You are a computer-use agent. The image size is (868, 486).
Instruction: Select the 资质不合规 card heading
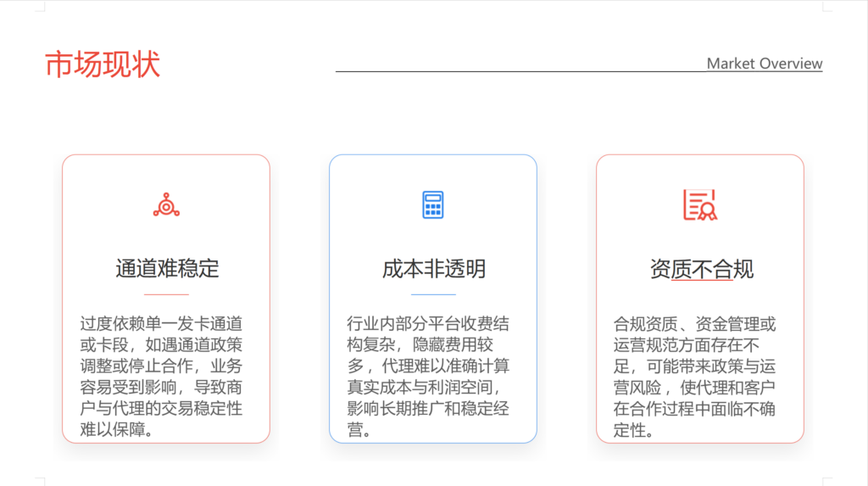tap(701, 270)
